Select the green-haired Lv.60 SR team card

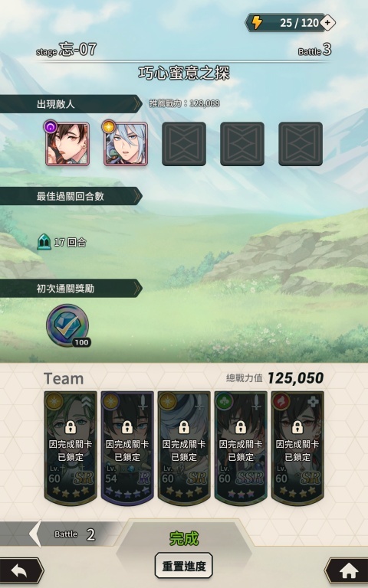(x=71, y=448)
